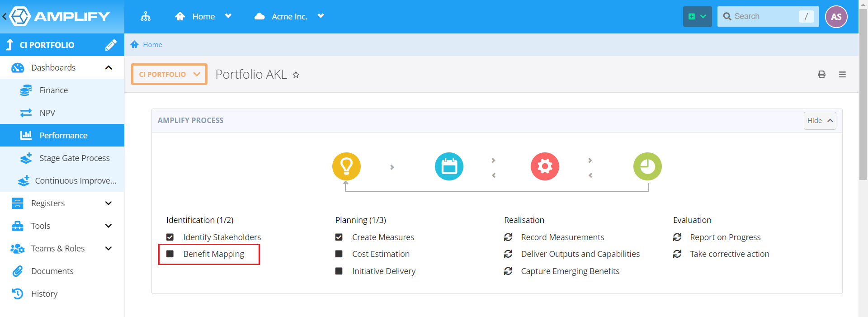The width and height of the screenshot is (868, 317).
Task: Click the blue calendar Planning icon
Action: pyautogui.click(x=449, y=166)
